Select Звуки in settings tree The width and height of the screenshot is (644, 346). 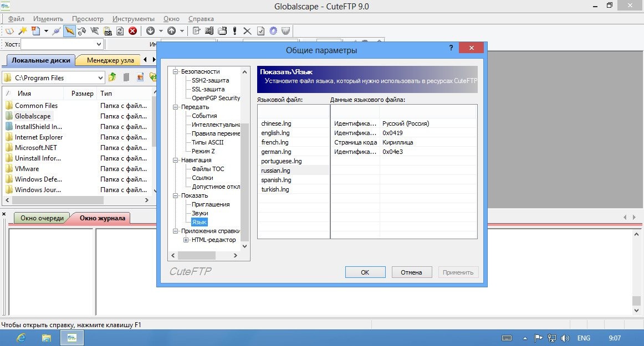click(200, 213)
